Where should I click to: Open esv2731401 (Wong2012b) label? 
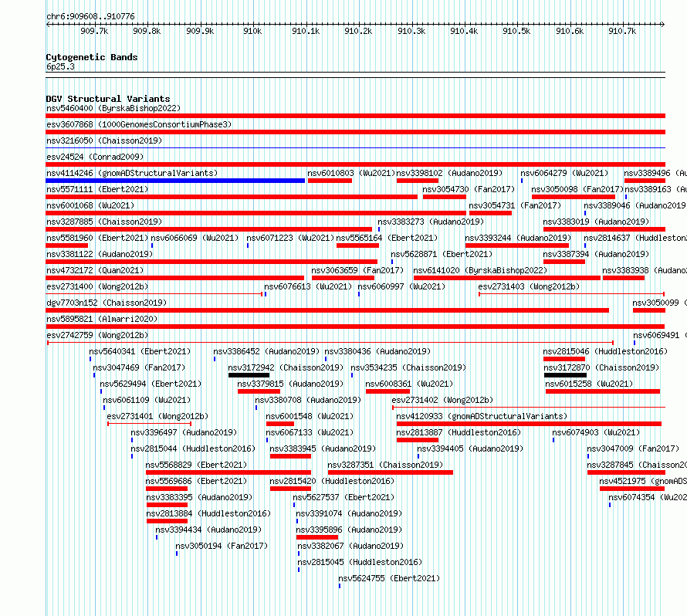click(157, 416)
